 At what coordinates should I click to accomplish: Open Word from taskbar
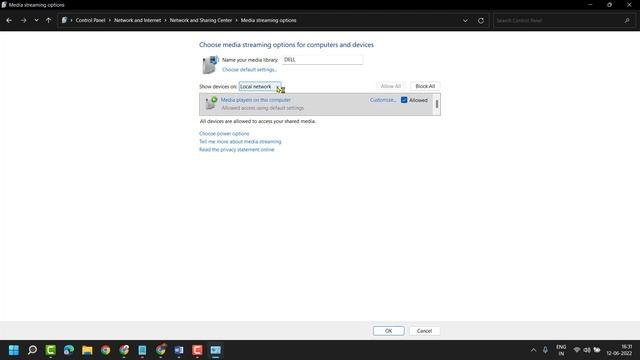click(179, 350)
